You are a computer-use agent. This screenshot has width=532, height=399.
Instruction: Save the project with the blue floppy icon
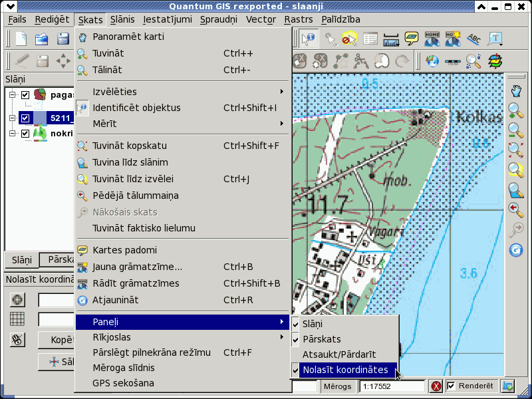tap(63, 39)
